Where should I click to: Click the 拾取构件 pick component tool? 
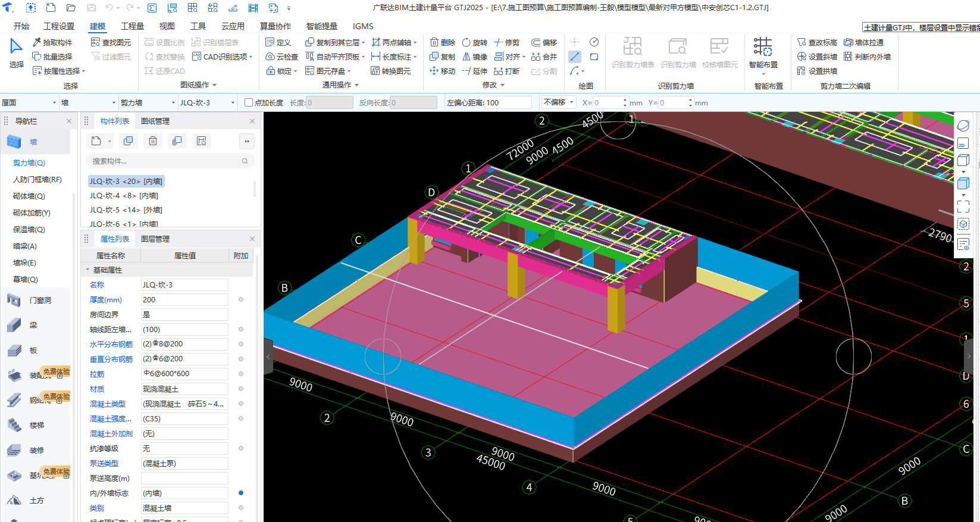click(x=52, y=42)
